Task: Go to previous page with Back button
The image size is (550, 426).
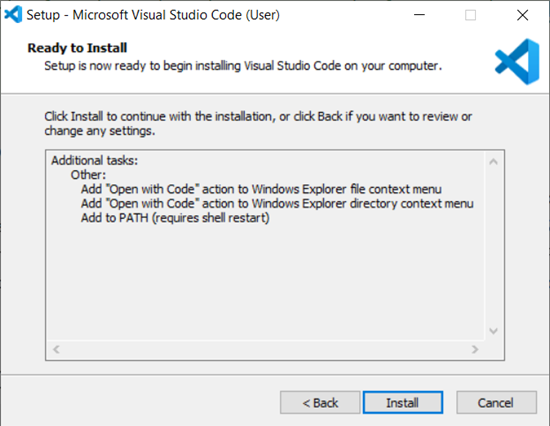Action: (320, 402)
